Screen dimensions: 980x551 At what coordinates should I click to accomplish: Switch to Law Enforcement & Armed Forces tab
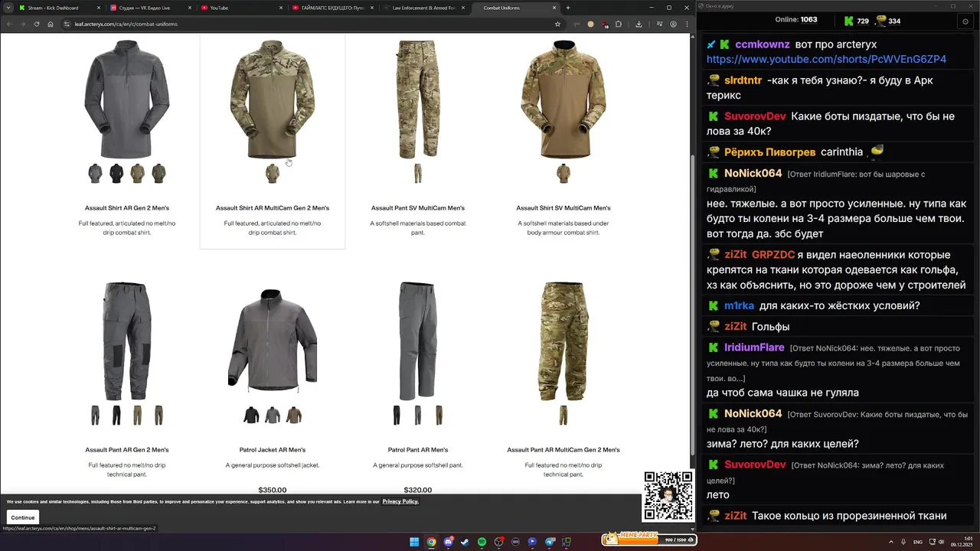(423, 8)
